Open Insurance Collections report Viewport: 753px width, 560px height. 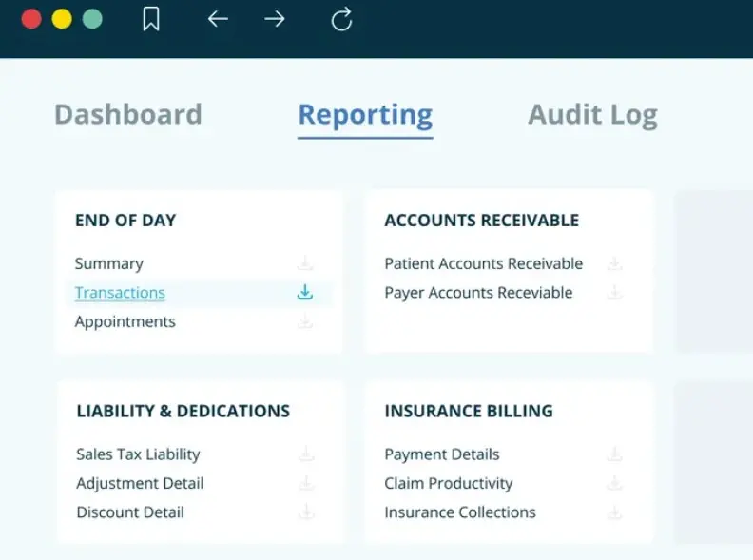pyautogui.click(x=460, y=512)
